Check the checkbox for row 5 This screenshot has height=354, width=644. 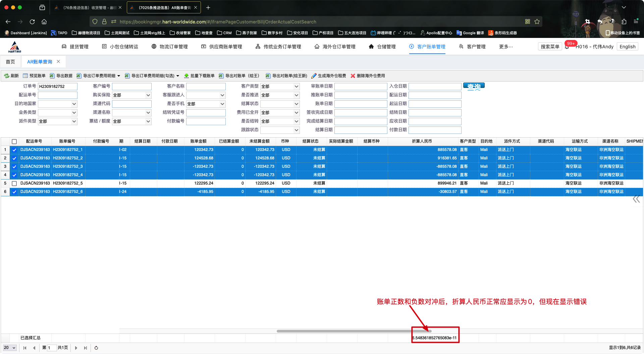14,184
